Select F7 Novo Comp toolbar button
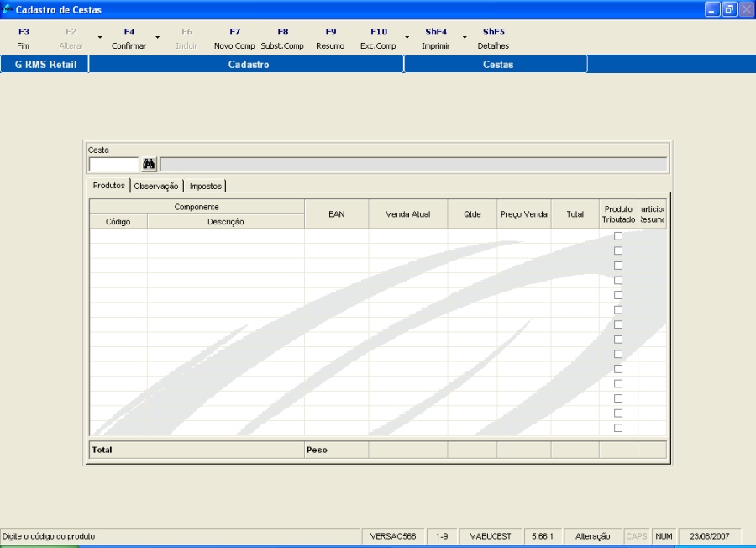Viewport: 756px width, 548px height. coord(234,39)
